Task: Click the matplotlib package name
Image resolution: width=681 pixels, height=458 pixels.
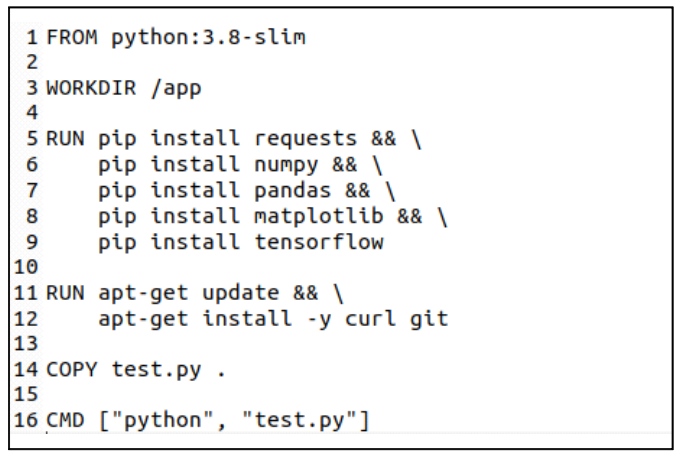Action: pyautogui.click(x=319, y=216)
